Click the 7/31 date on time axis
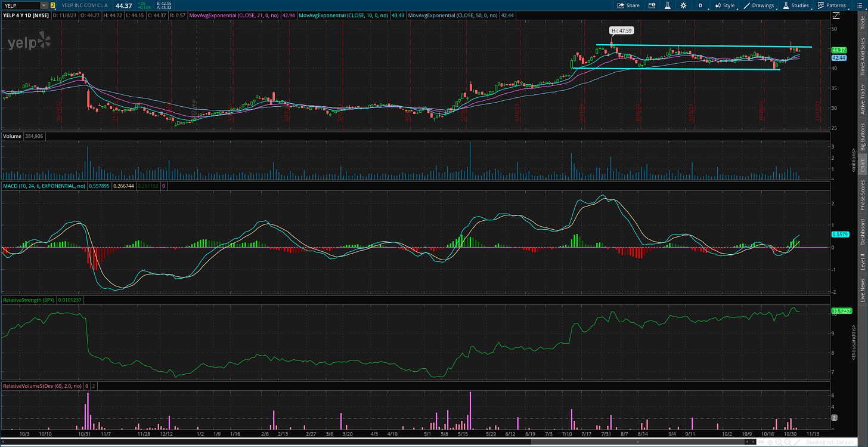The width and height of the screenshot is (868, 447). (606, 434)
